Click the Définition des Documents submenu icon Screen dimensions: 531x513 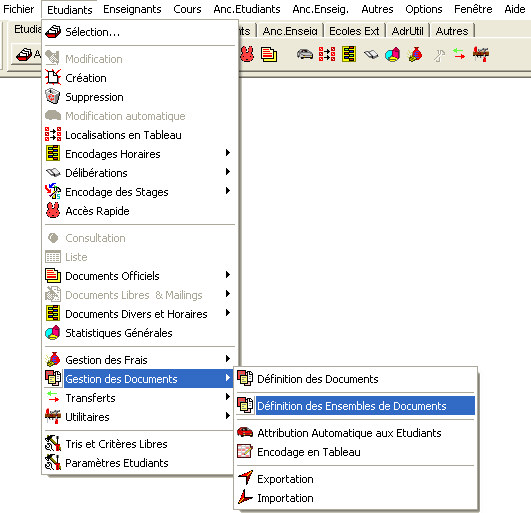(x=245, y=378)
